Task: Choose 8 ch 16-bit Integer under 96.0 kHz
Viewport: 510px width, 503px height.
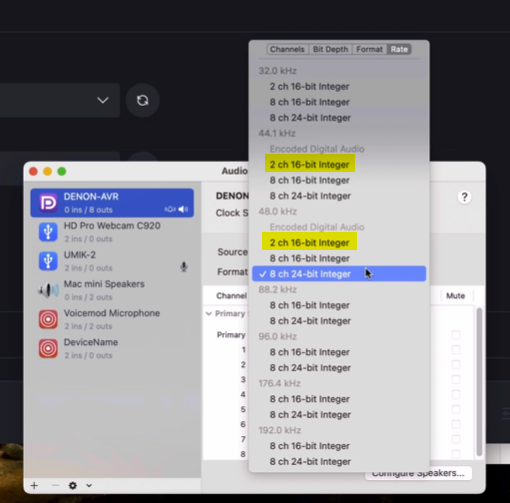Action: click(x=339, y=352)
